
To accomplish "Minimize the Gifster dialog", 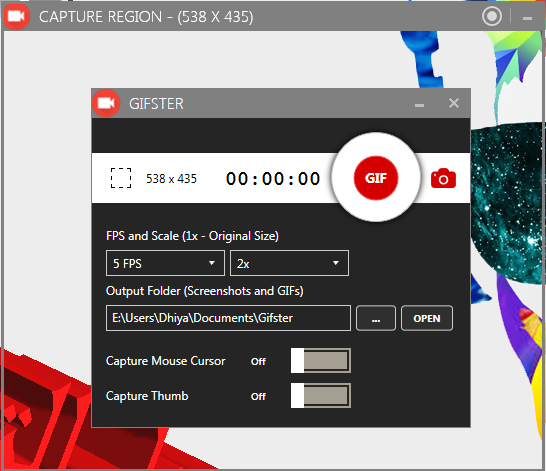I will point(419,105).
